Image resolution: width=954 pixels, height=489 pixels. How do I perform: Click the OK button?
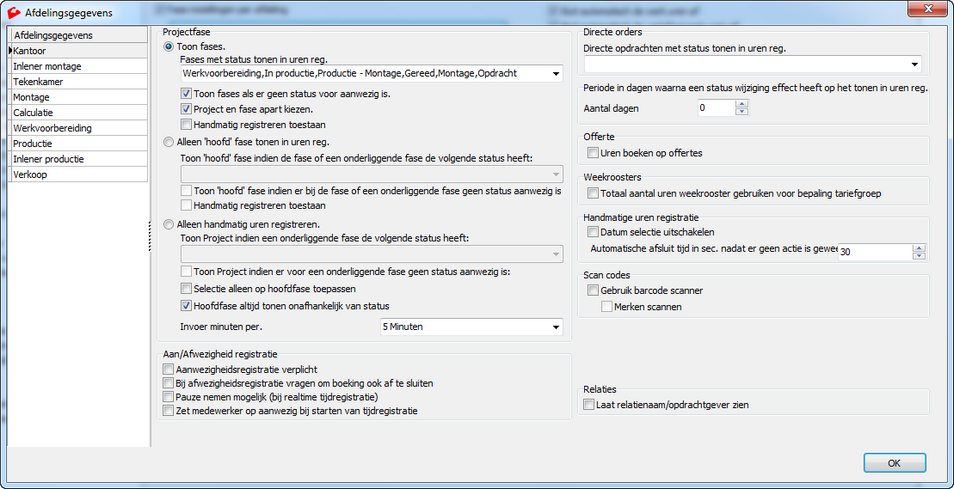[894, 463]
